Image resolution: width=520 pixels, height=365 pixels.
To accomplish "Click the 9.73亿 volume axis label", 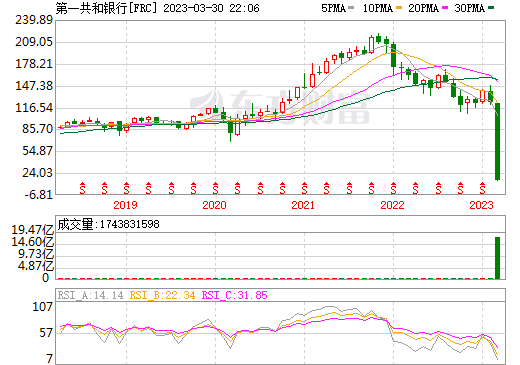I will (x=36, y=254).
